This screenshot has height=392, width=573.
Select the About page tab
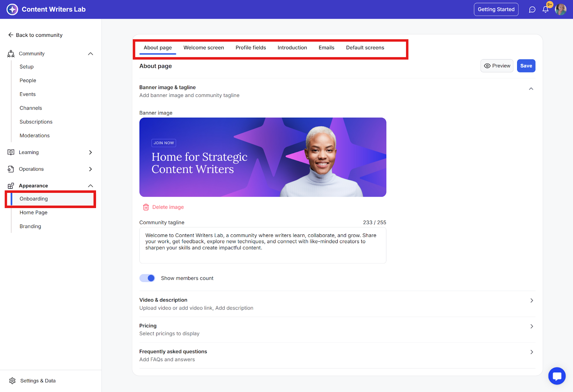(158, 48)
